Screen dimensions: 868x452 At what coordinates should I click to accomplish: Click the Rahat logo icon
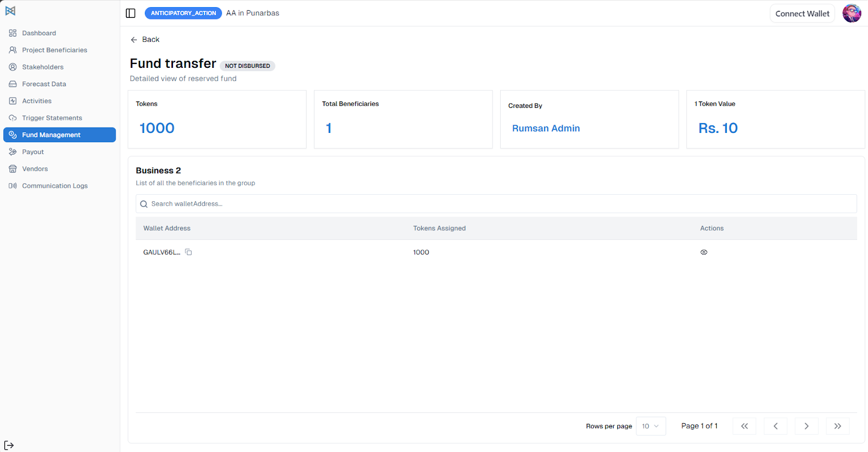coord(10,11)
